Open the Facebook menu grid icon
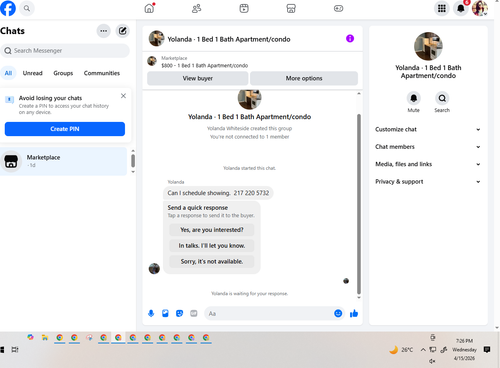Screen dimensions: 500x368 tap(442, 8)
